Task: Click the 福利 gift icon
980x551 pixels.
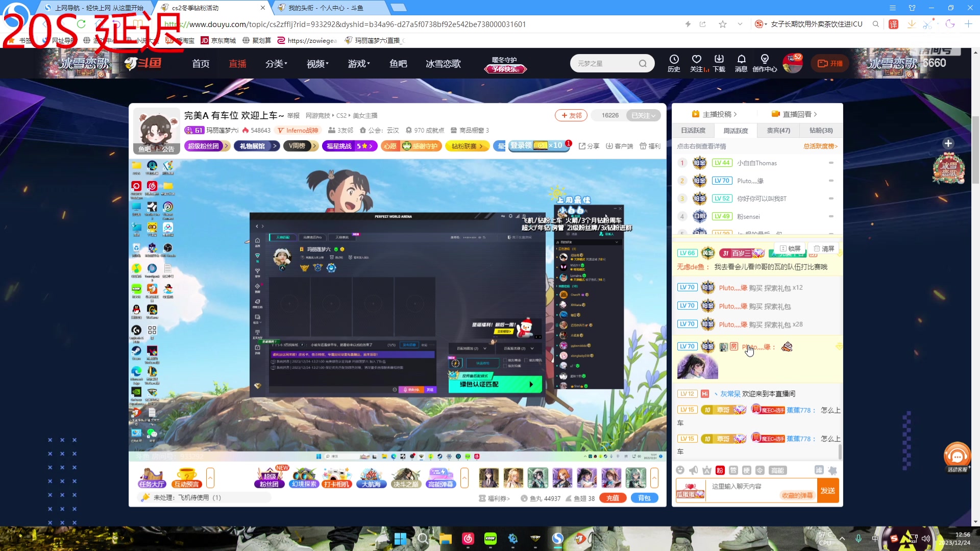Action: (650, 146)
